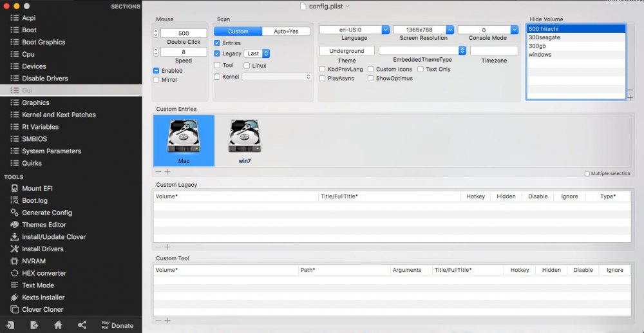Open the Kexts Installer tool
644x333 pixels.
[x=43, y=298]
